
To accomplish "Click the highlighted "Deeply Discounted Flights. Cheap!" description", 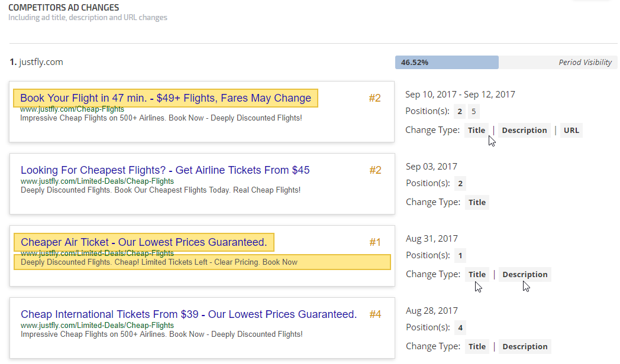I will pyautogui.click(x=159, y=262).
